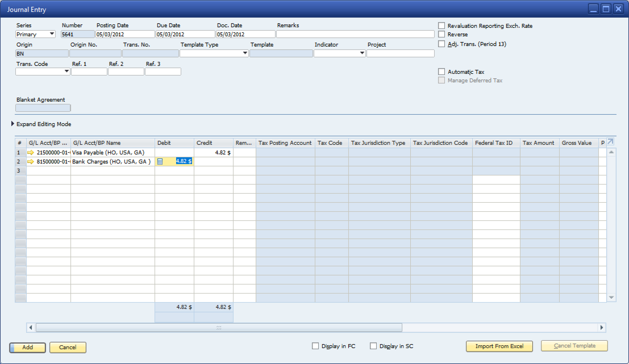The width and height of the screenshot is (629, 364).
Task: Toggle the Automatic Tax checkbox
Action: click(x=441, y=72)
